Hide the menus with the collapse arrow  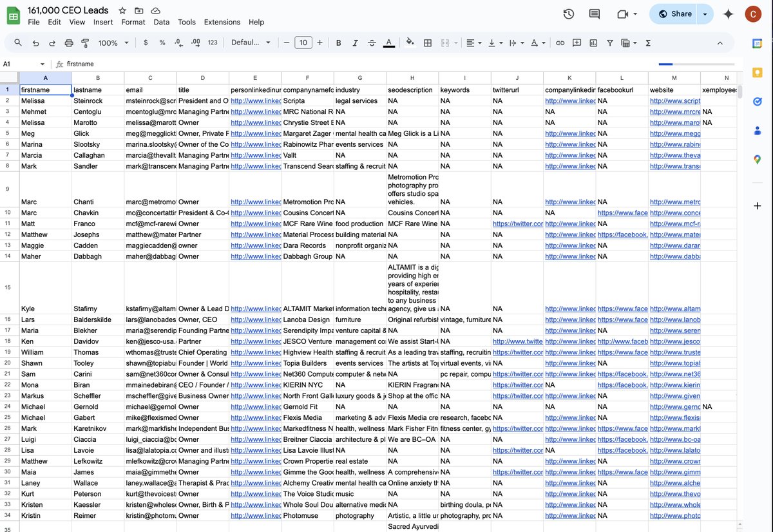pos(720,43)
